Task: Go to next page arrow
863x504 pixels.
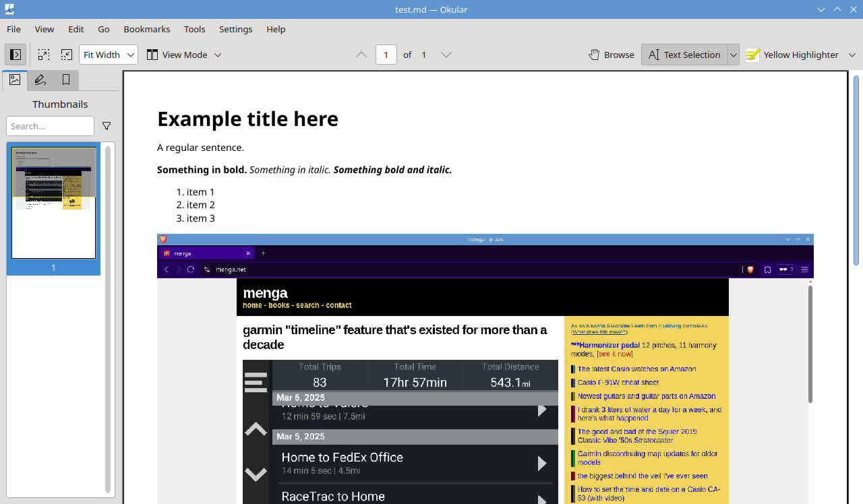Action: pos(446,55)
